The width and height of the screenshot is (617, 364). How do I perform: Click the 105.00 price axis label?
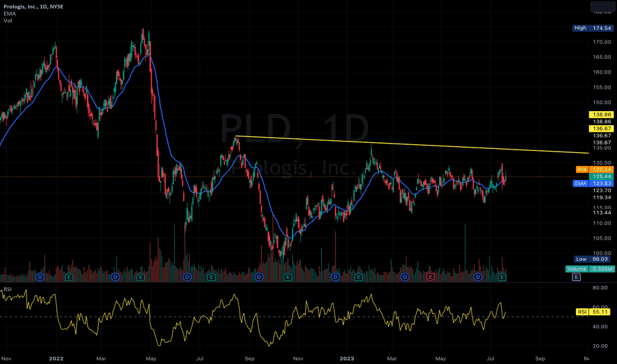(602, 238)
